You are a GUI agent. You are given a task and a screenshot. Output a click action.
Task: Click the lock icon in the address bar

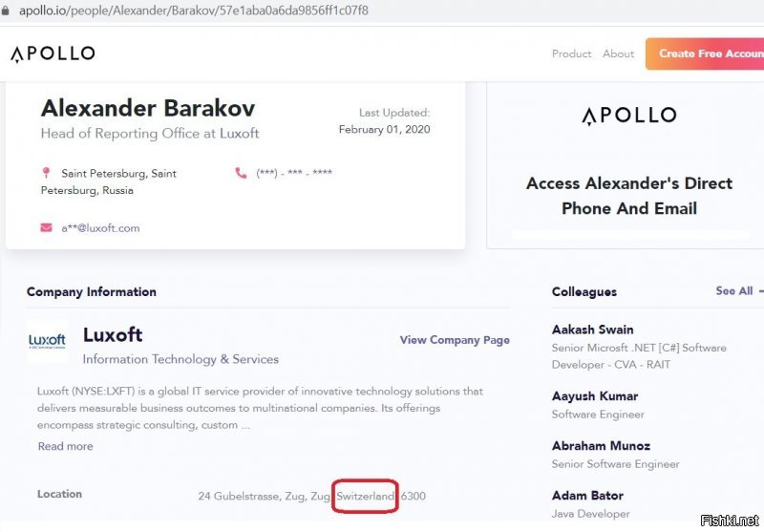point(5,11)
